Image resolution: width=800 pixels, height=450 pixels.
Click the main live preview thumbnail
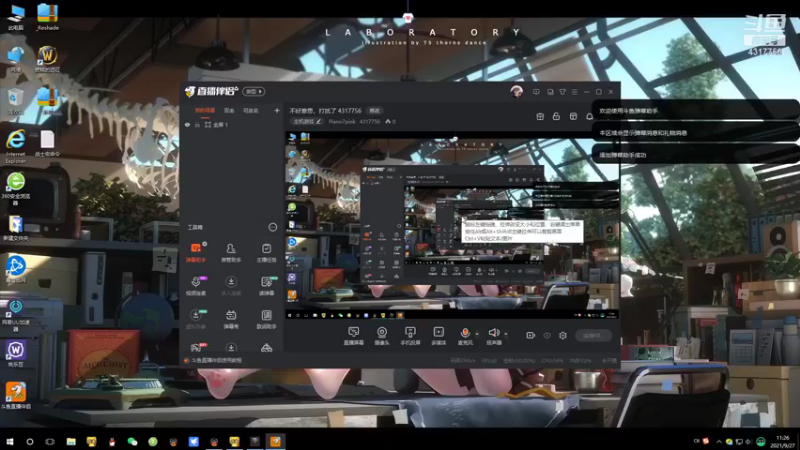(452, 226)
